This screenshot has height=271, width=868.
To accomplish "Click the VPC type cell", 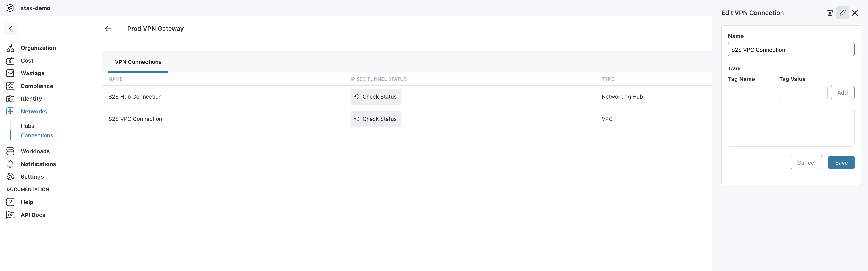I will (607, 119).
